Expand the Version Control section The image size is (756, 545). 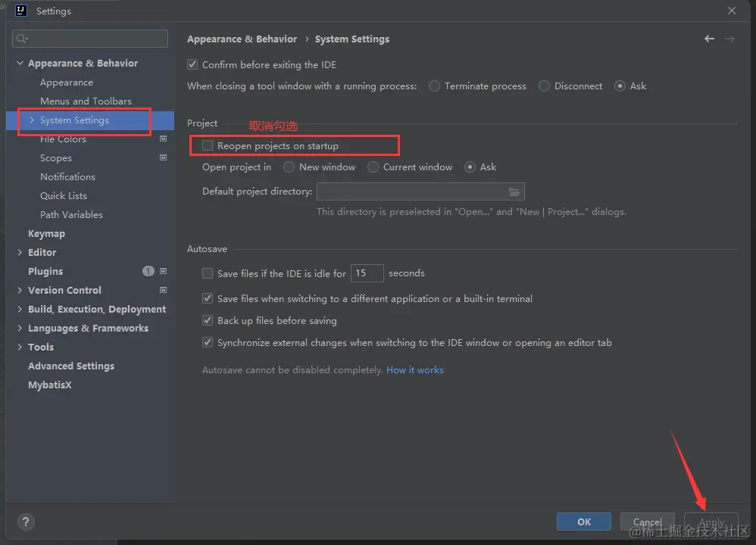pyautogui.click(x=20, y=290)
